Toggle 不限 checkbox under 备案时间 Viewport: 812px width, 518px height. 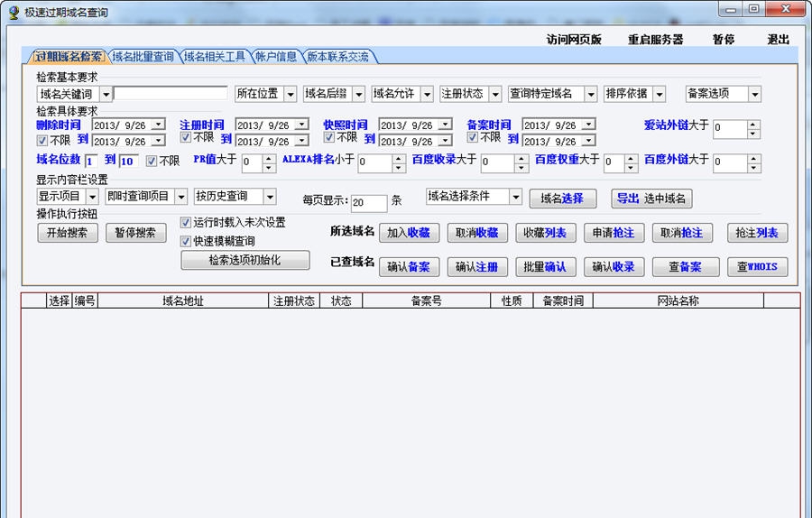472,137
